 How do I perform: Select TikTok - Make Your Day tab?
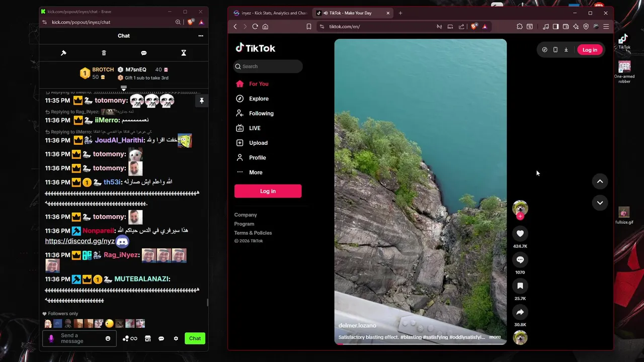353,13
